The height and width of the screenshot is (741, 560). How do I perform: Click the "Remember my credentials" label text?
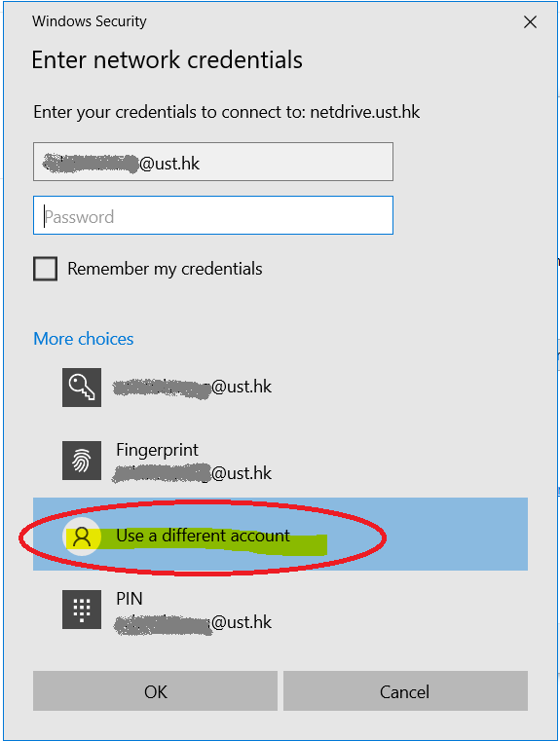165,269
